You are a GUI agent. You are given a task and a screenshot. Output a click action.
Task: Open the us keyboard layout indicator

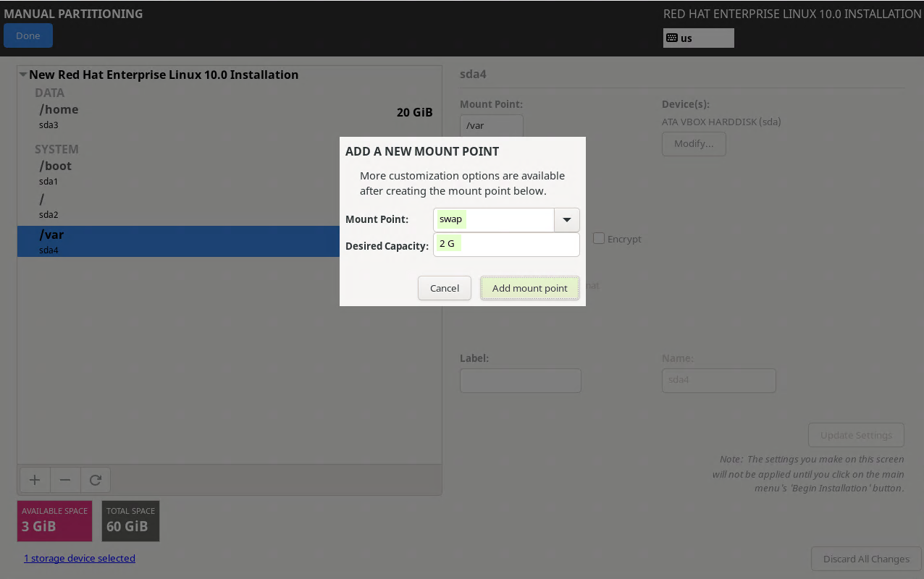pyautogui.click(x=698, y=38)
